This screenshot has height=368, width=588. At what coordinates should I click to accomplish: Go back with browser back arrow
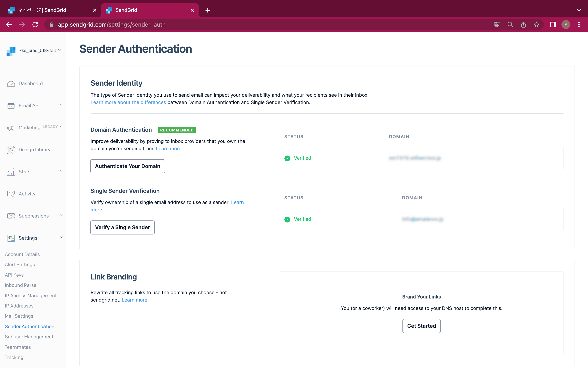pos(9,25)
